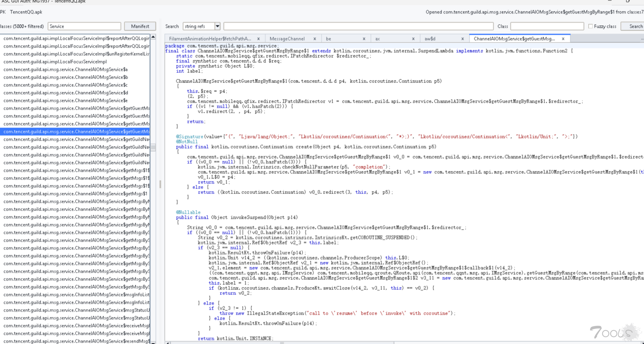Select ChannelAIOMsgService$getMsgs$1 class entry

pyautogui.click(x=75, y=194)
